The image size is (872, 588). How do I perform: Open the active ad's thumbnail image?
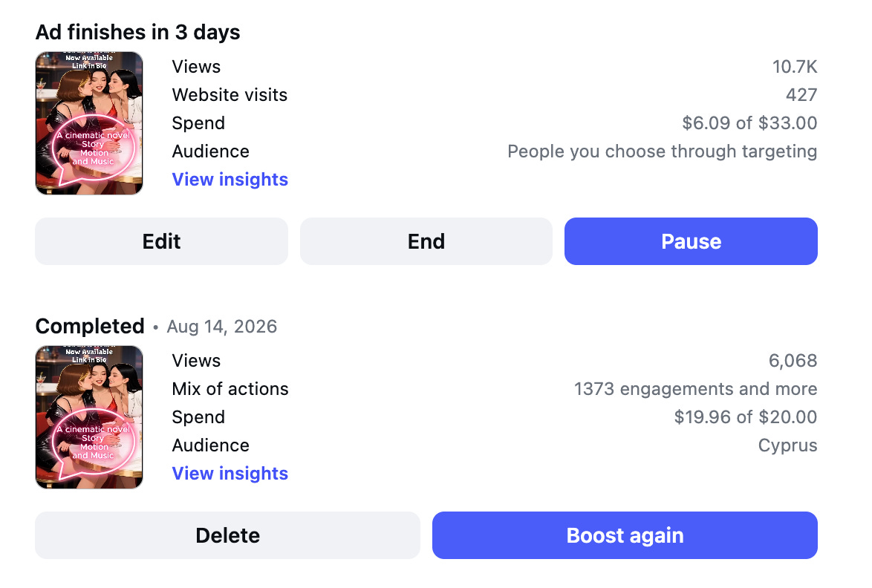point(89,123)
